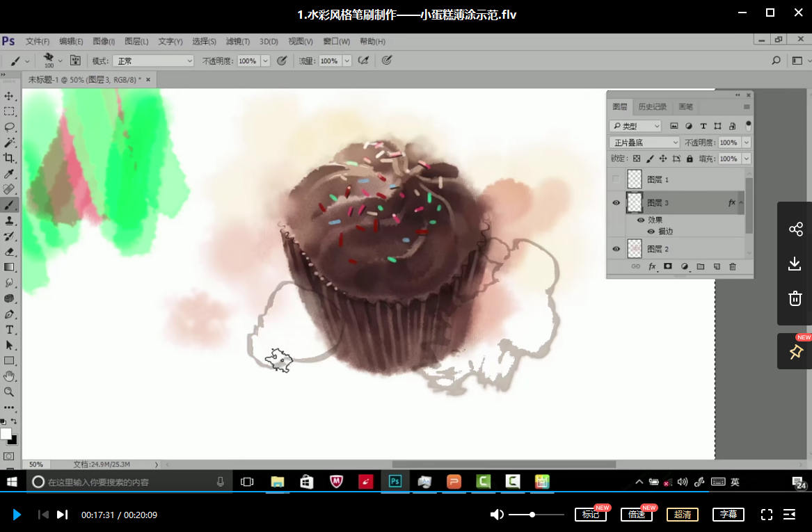Viewport: 812px width, 532px height.
Task: Open the 模式 正常 brush mode dropdown
Action: (x=153, y=61)
